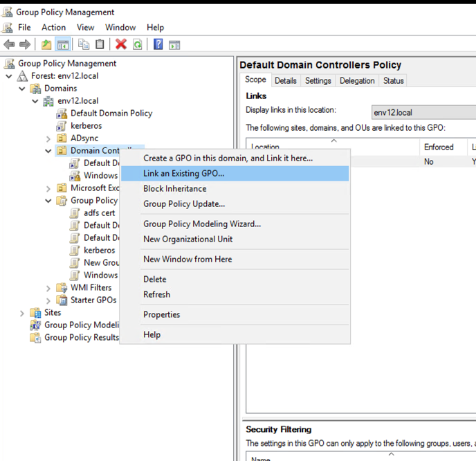Open the Action menu
This screenshot has height=461, width=476.
(53, 27)
